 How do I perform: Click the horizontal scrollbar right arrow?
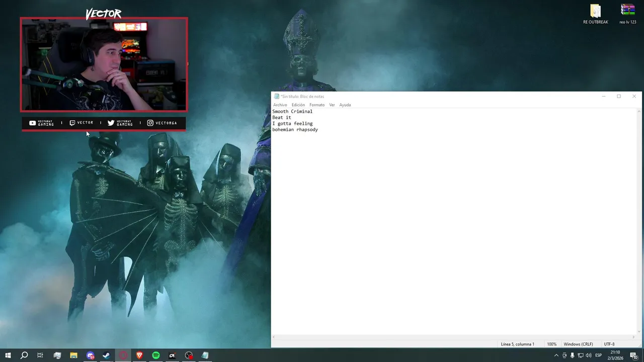point(633,337)
